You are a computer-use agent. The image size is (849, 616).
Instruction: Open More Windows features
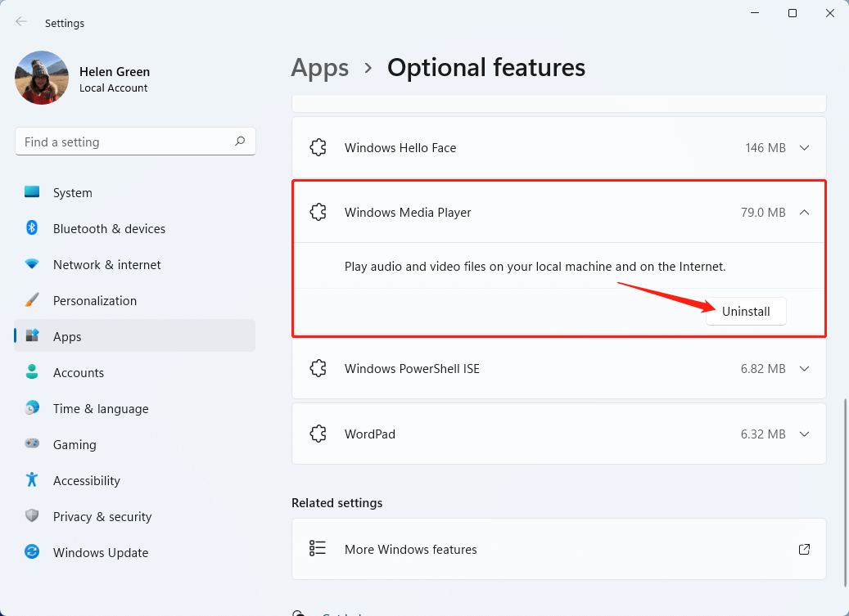[x=559, y=549]
